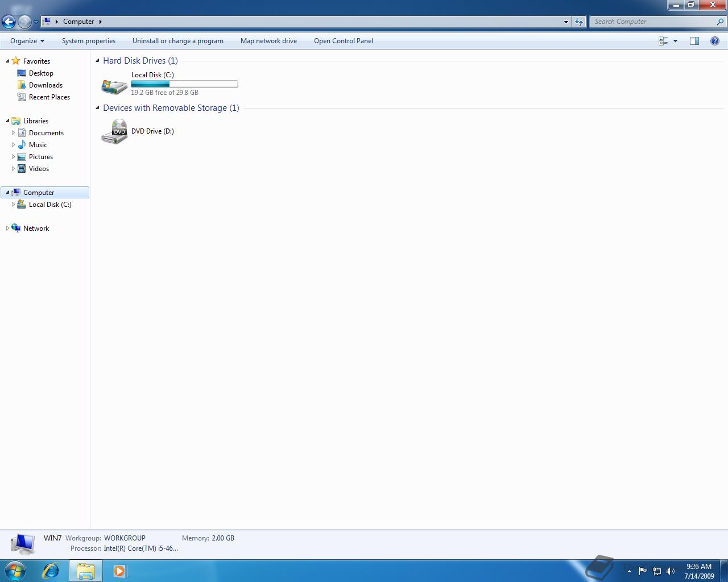The image size is (728, 582).
Task: Launch Windows Media Player from taskbar
Action: [120, 571]
